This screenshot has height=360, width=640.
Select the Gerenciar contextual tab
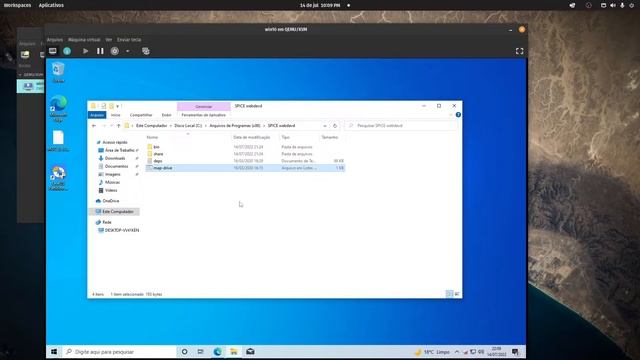tap(204, 107)
